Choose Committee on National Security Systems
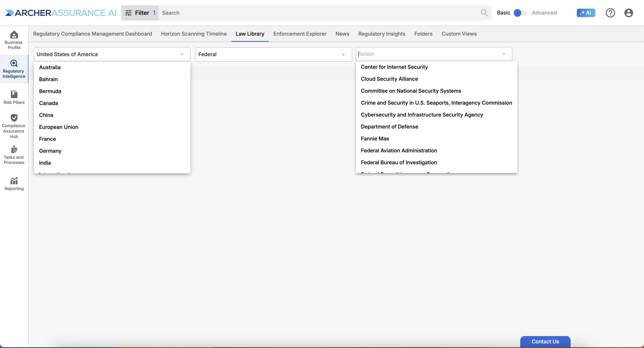Image resolution: width=644 pixels, height=348 pixels. (436, 91)
